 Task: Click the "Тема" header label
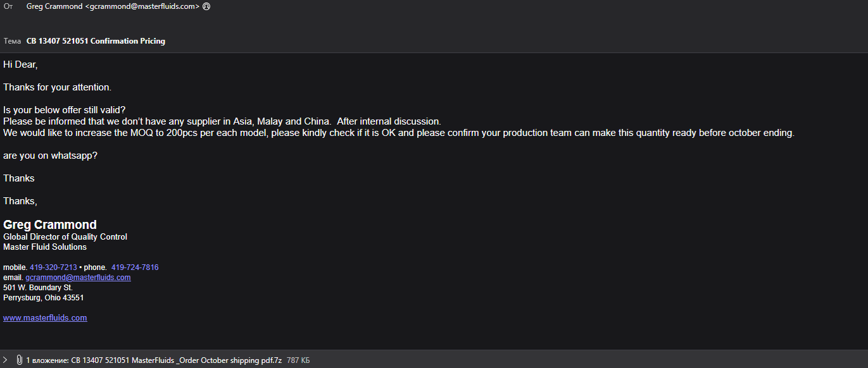(x=12, y=41)
